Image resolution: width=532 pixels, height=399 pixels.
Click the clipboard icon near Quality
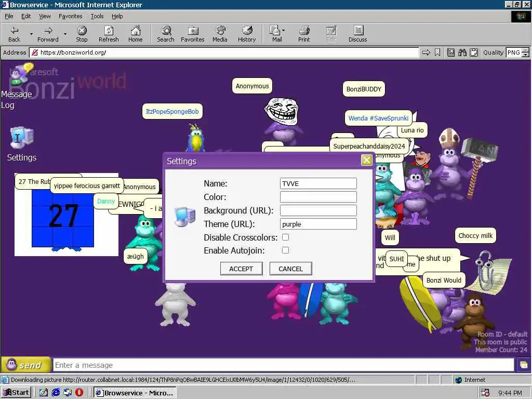pos(474,52)
